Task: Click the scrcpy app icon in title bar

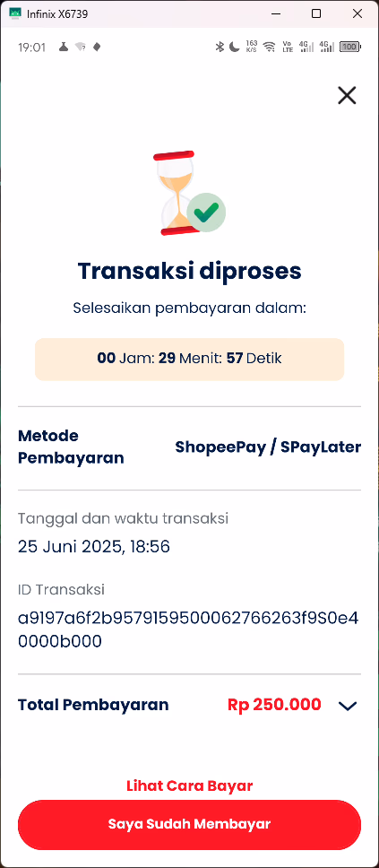Action: (15, 13)
